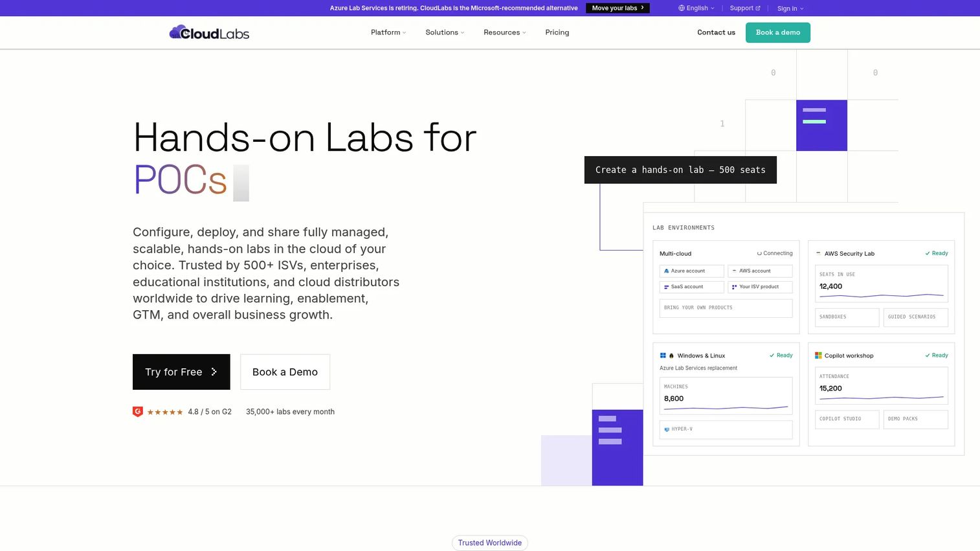Click the 35,000+ labs every month text

(290, 412)
